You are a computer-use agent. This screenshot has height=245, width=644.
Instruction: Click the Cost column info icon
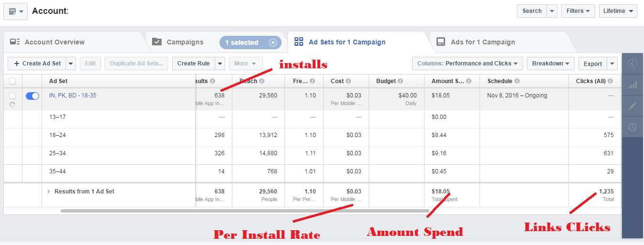pos(348,81)
